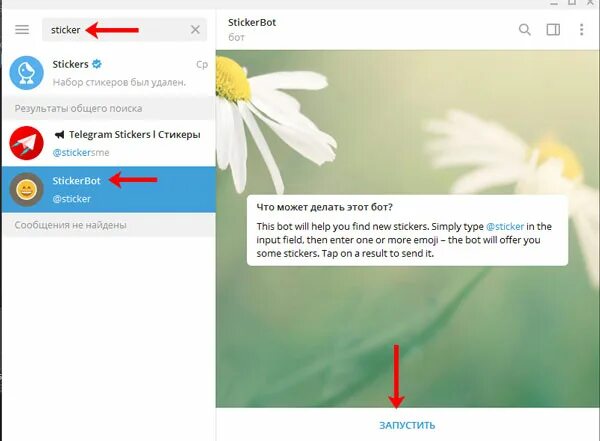The height and width of the screenshot is (441, 600).
Task: Toggle the right info side panel
Action: point(553,29)
